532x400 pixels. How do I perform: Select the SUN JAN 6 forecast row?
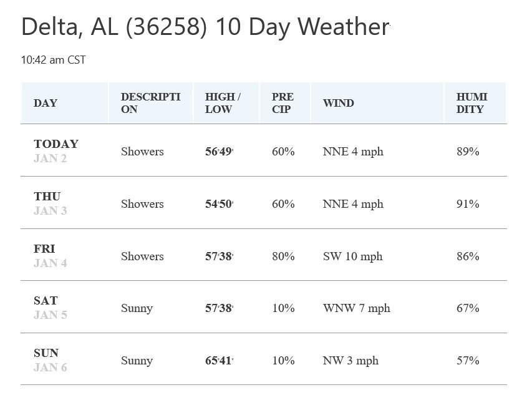264,359
